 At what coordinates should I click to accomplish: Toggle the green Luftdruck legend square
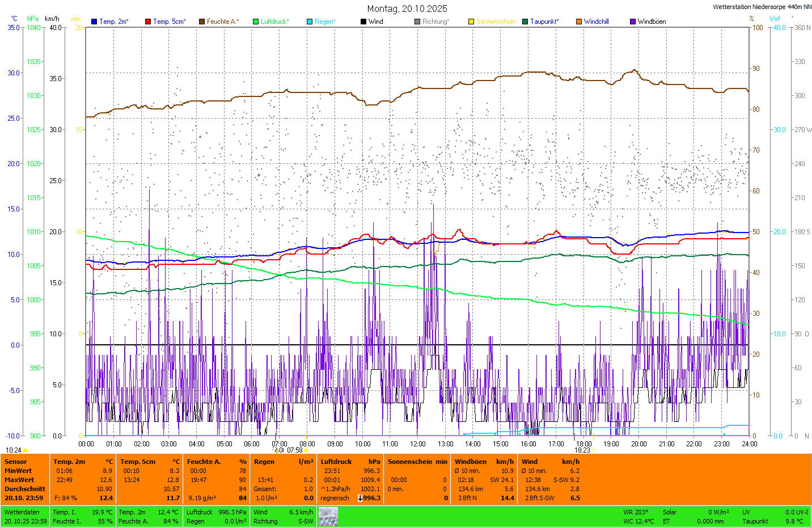pos(256,22)
